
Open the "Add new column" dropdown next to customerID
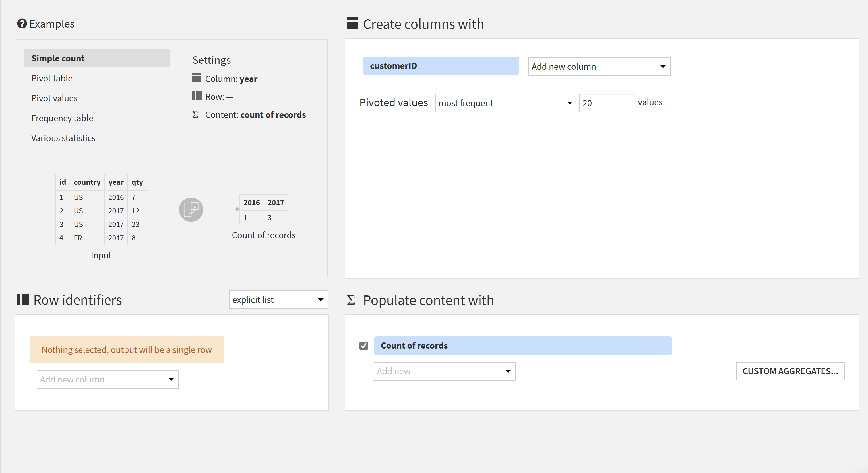pyautogui.click(x=599, y=66)
